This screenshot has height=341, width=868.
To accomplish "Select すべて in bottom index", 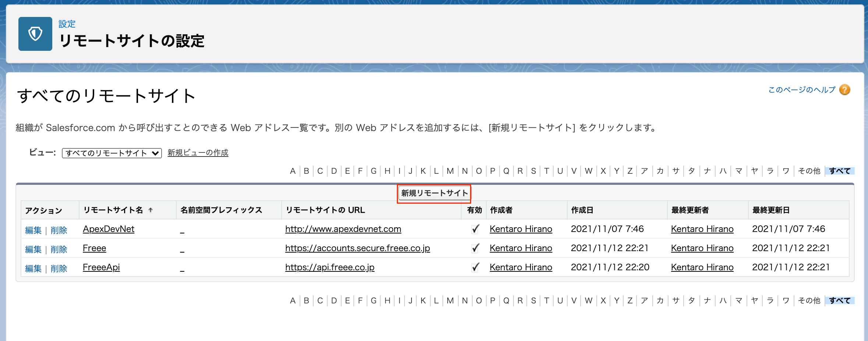I will tap(840, 300).
